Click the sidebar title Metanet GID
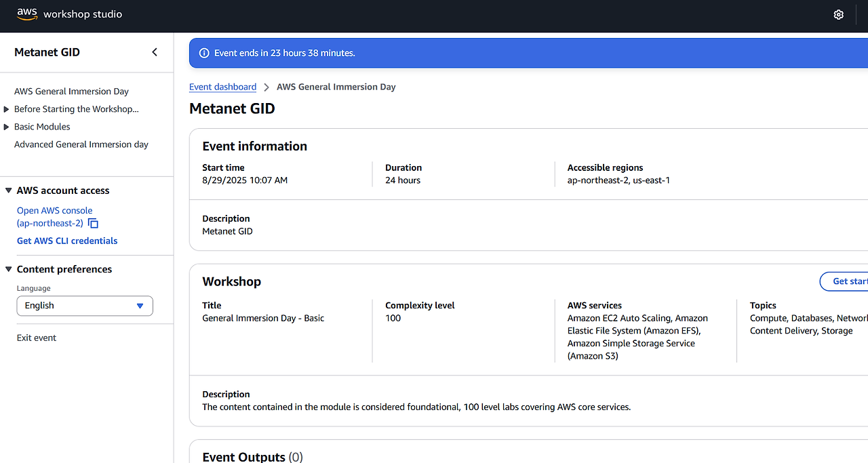 pyautogui.click(x=47, y=52)
